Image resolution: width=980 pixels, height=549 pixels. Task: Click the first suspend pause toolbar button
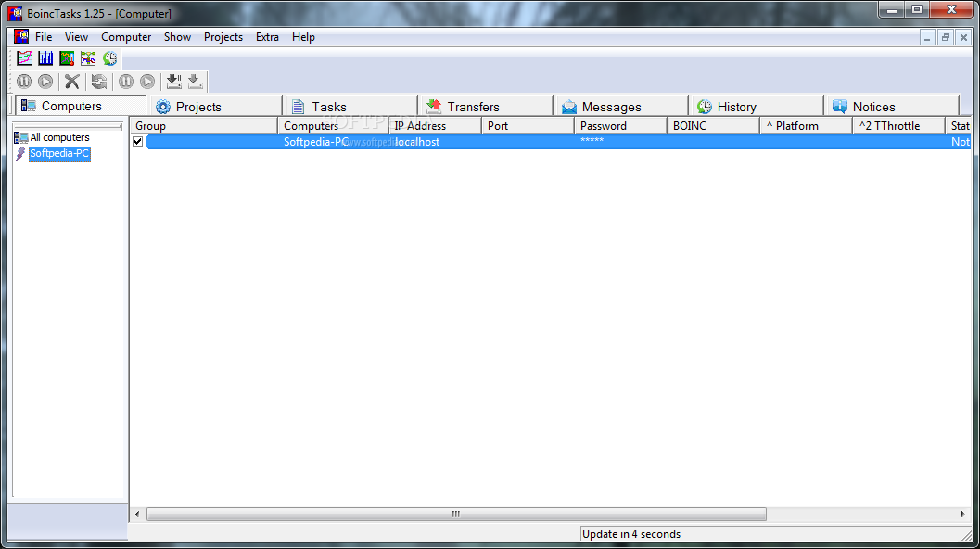click(x=24, y=82)
